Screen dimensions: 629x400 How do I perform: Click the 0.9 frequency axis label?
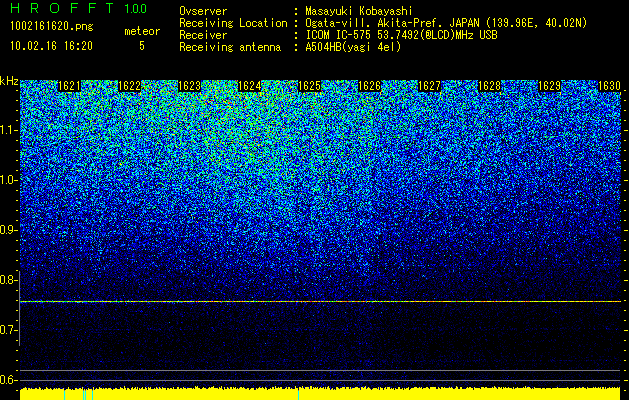pos(9,230)
